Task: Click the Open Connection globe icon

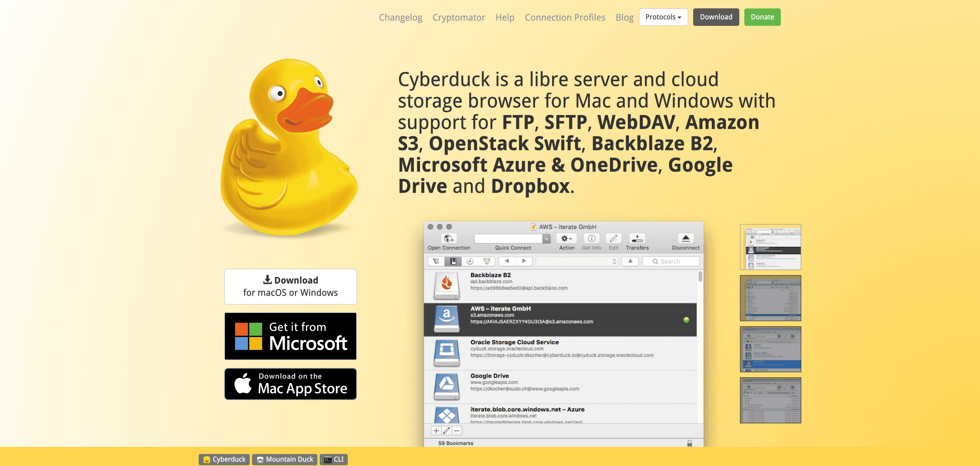Action: pos(449,239)
